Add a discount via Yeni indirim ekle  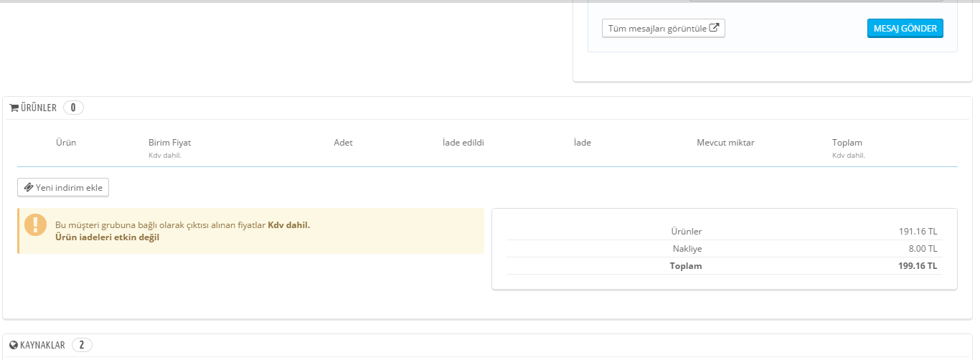pyautogui.click(x=63, y=188)
